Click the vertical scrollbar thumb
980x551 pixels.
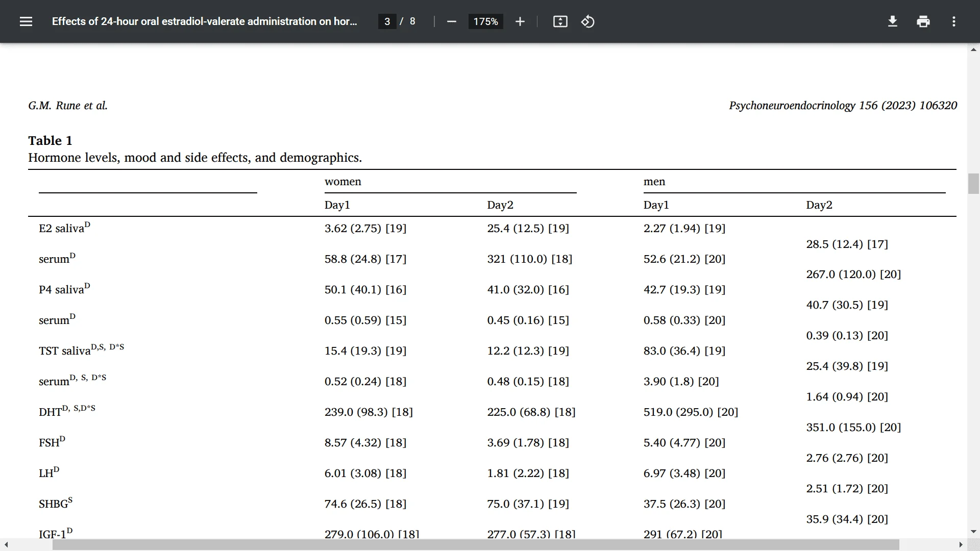973,184
